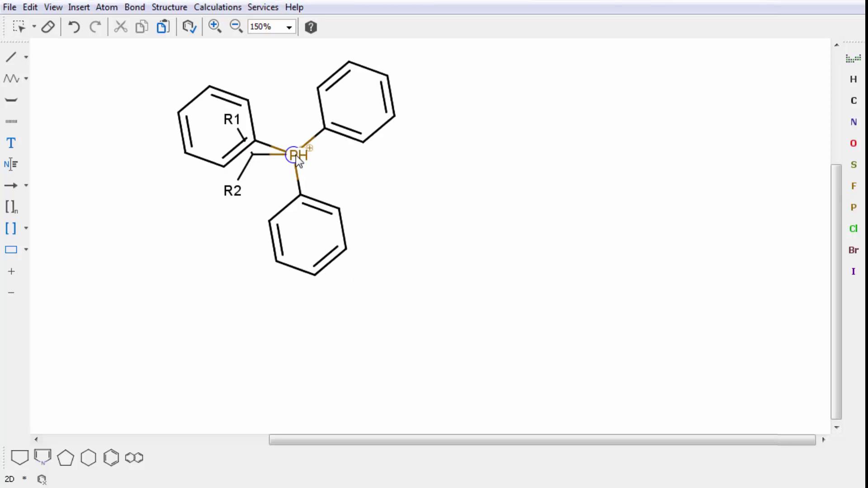Open the File menu

coord(9,7)
